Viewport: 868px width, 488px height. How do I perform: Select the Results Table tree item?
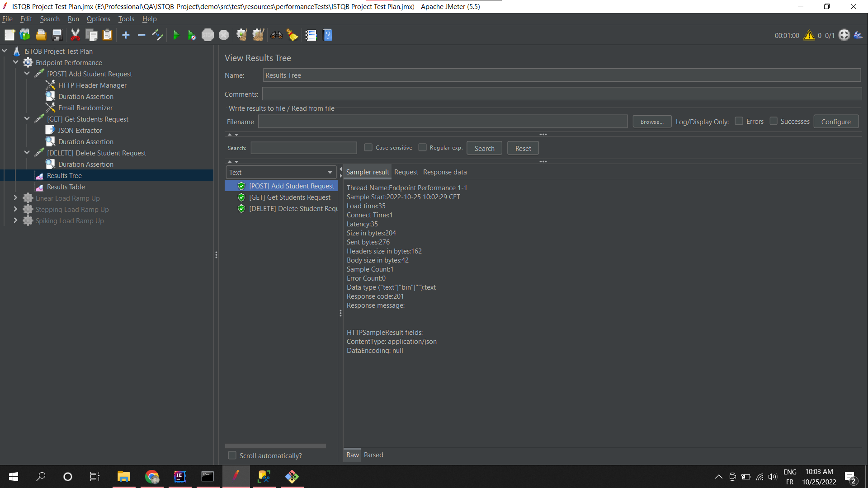pyautogui.click(x=66, y=187)
